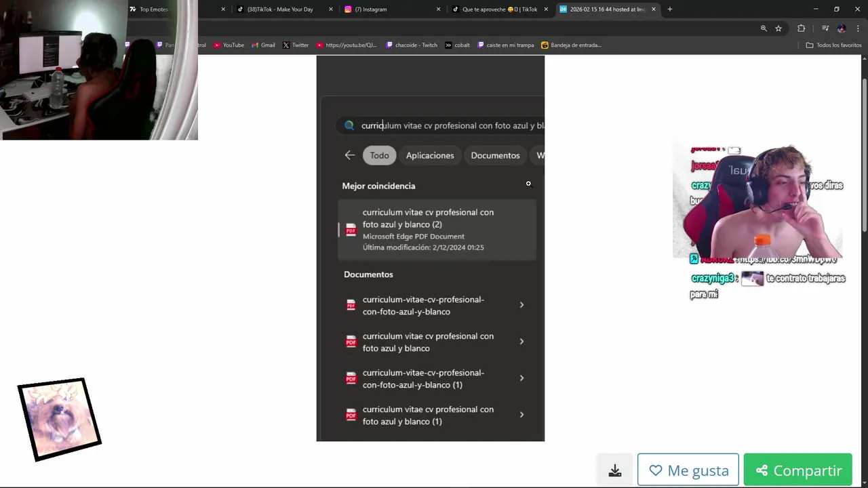Click the 'Mejor coincidencia' heading
This screenshot has width=868, height=488.
pos(378,186)
